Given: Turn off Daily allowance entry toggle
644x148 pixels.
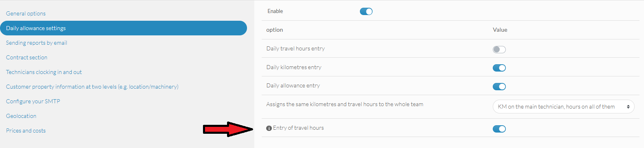Looking at the screenshot, I should point(499,87).
